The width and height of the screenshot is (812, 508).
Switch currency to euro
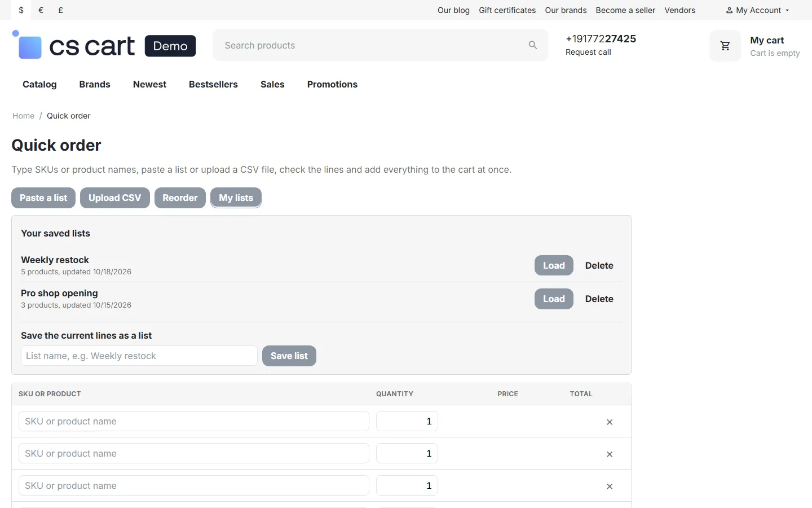tap(41, 10)
